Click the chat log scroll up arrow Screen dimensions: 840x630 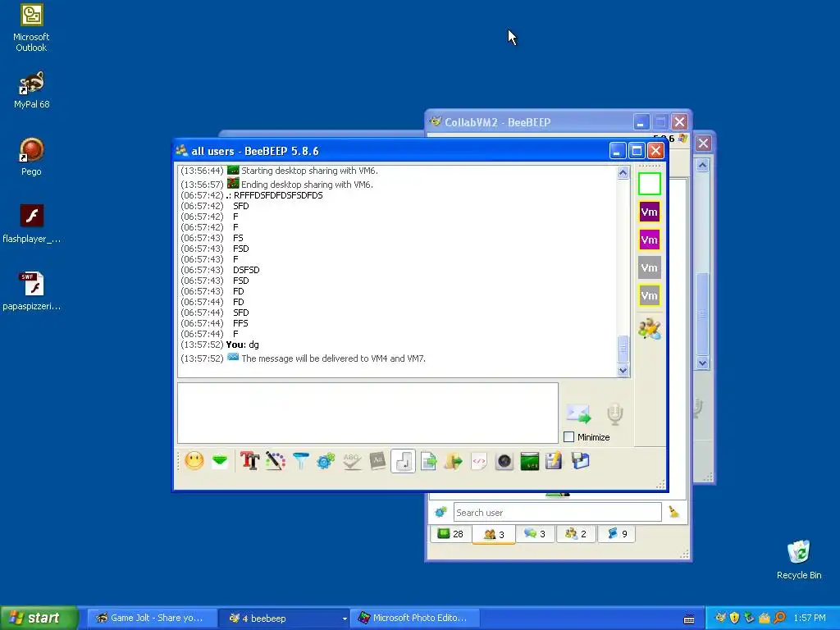coord(623,172)
